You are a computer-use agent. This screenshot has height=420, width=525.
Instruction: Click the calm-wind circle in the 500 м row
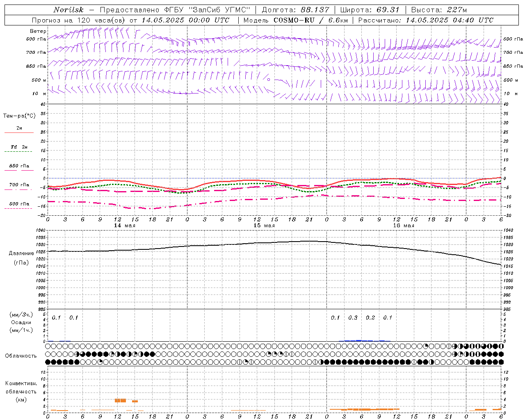point(269,80)
